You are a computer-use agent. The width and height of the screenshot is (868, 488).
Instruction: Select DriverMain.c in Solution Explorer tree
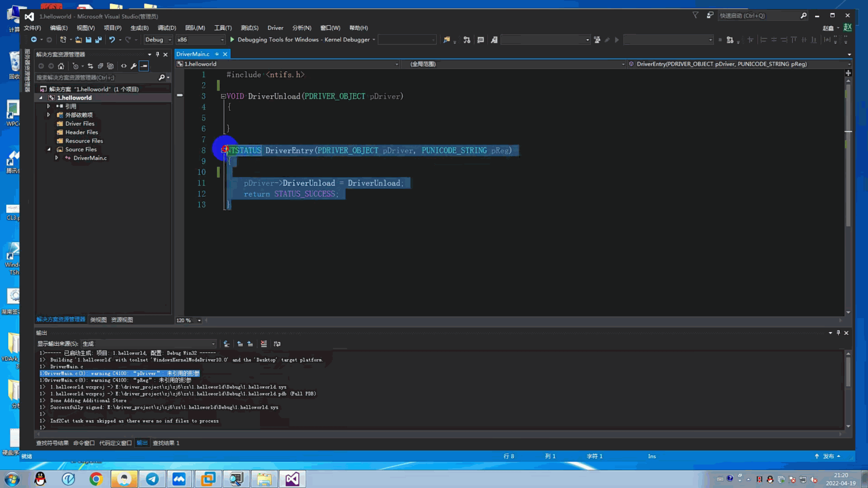(90, 158)
